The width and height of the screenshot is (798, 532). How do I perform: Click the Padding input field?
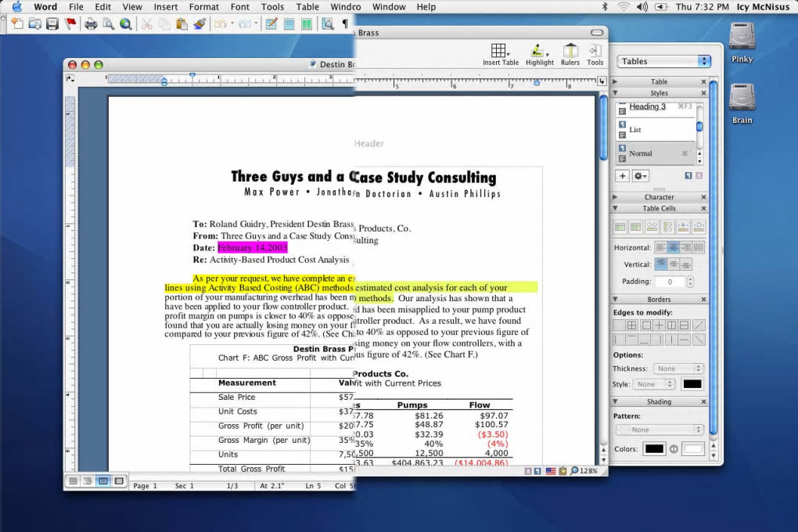670,282
